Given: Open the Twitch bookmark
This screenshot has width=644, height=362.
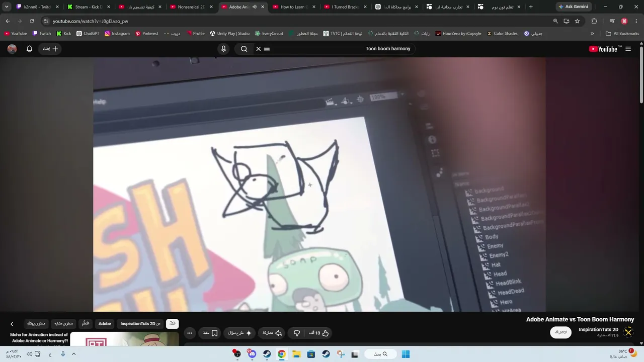Looking at the screenshot, I should (x=42, y=34).
